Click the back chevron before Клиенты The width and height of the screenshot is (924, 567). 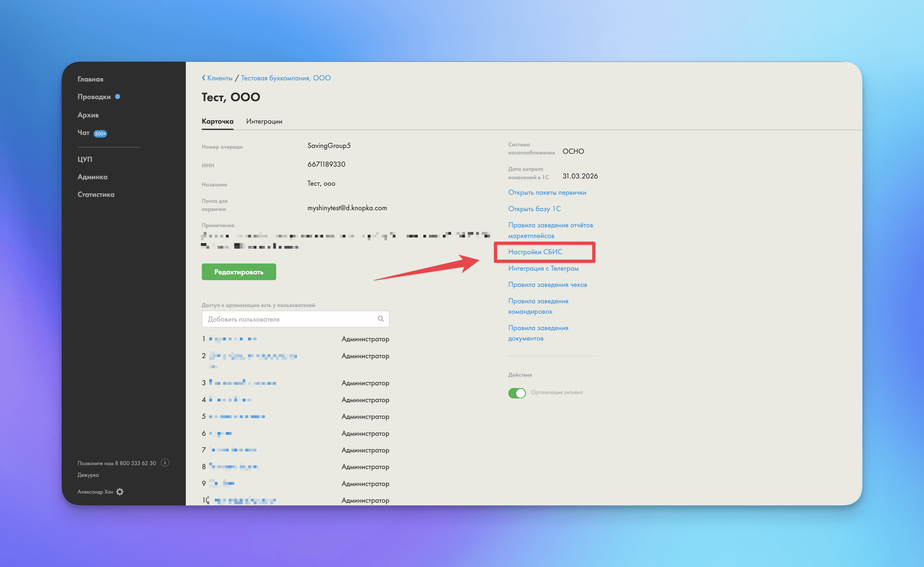point(204,78)
